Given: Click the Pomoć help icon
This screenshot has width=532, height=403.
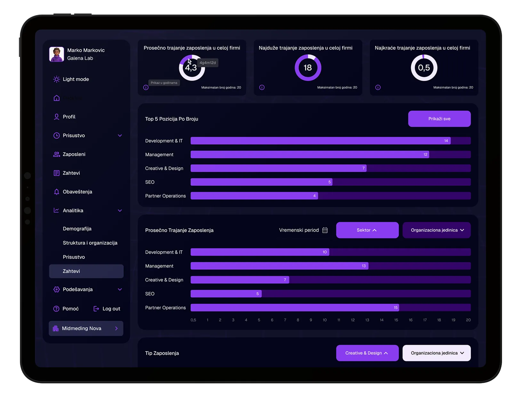Looking at the screenshot, I should click(56, 309).
